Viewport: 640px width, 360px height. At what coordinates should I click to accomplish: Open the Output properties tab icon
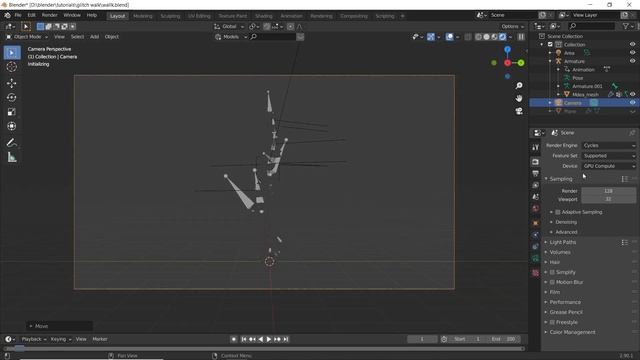click(536, 174)
